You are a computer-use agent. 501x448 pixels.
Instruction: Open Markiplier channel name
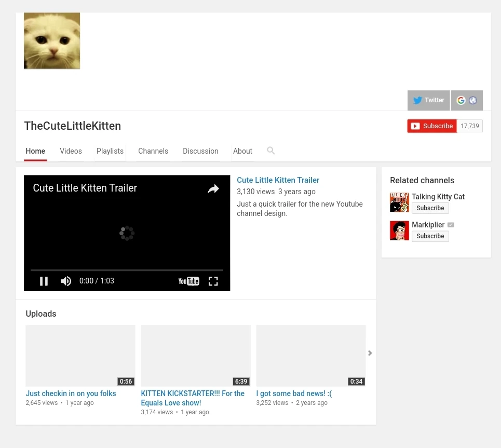[x=428, y=225]
